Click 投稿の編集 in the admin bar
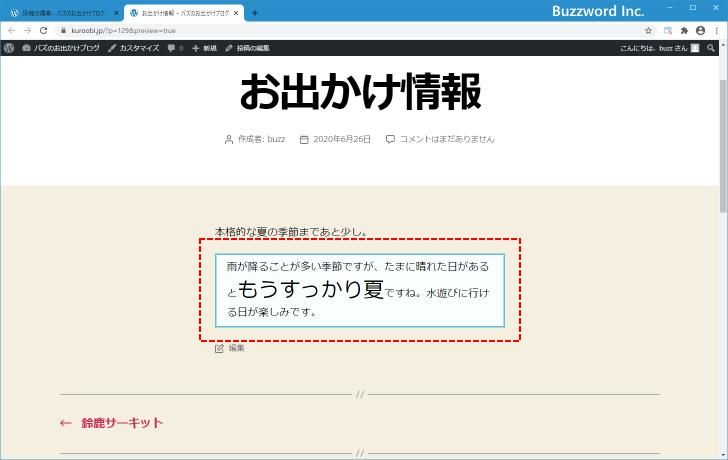Screen dimensions: 728x460 click(247, 48)
